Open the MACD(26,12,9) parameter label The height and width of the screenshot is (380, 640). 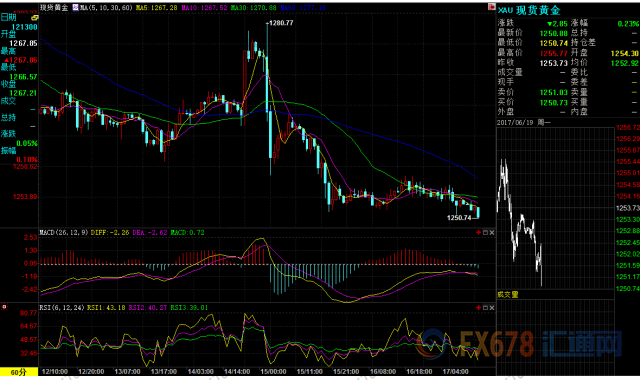click(64, 232)
